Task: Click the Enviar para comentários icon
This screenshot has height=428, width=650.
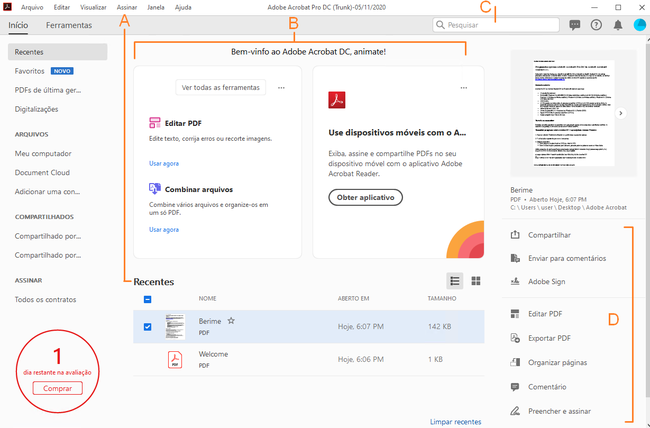Action: click(515, 258)
